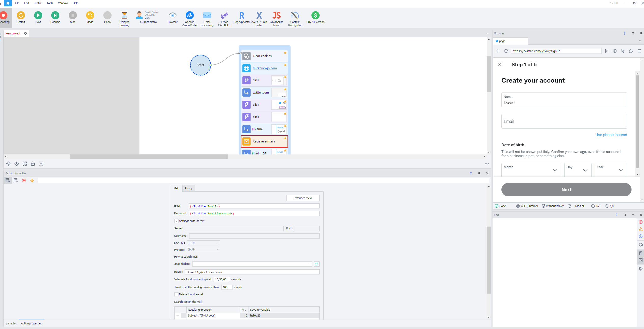
Task: Click the project settings gear icon
Action: click(x=8, y=164)
